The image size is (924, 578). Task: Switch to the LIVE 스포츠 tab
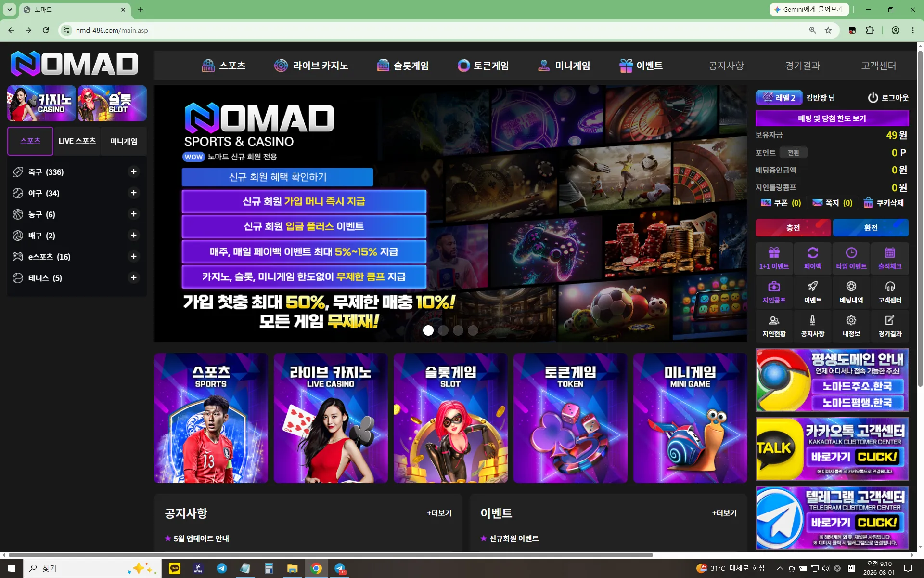pos(77,141)
